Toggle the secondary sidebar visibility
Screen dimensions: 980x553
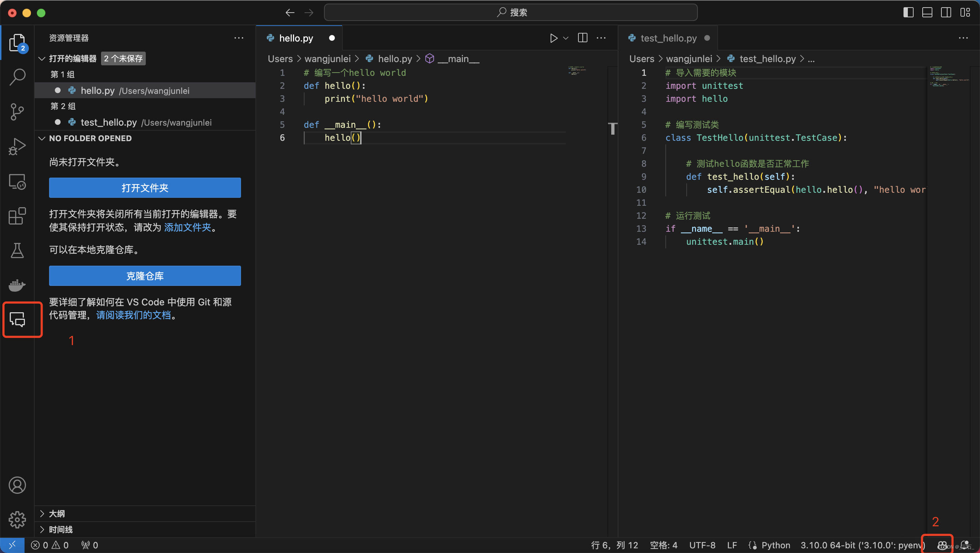click(946, 13)
